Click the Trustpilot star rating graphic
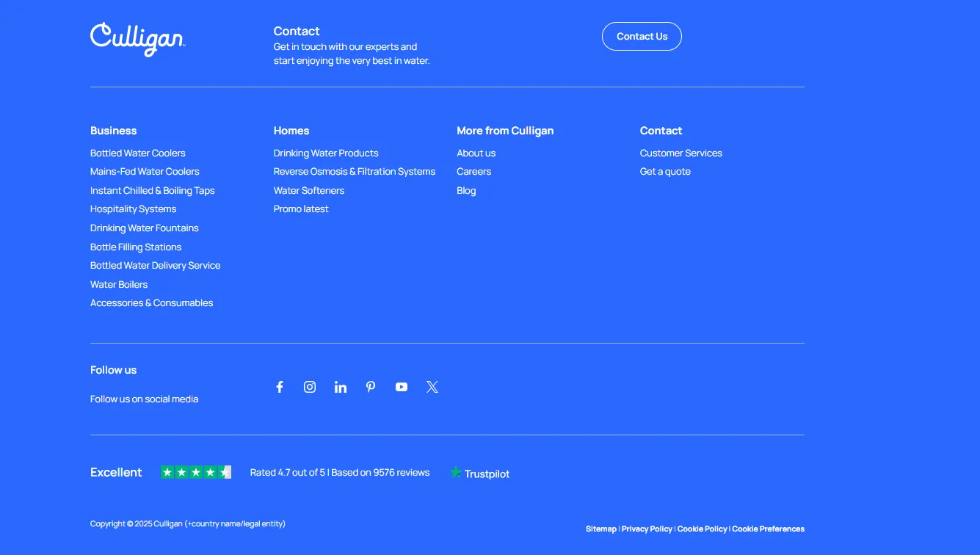Screen dimensions: 980x555 [196, 472]
